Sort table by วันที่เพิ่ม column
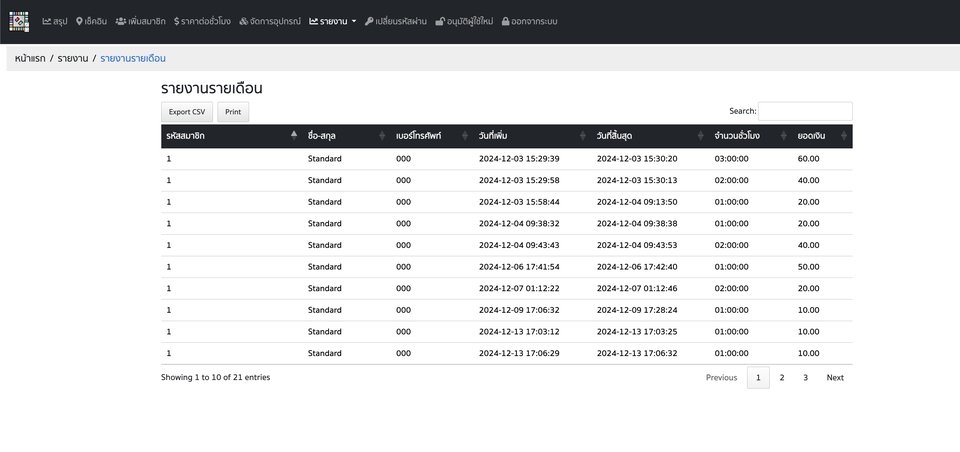Image resolution: width=960 pixels, height=452 pixels. (530, 135)
